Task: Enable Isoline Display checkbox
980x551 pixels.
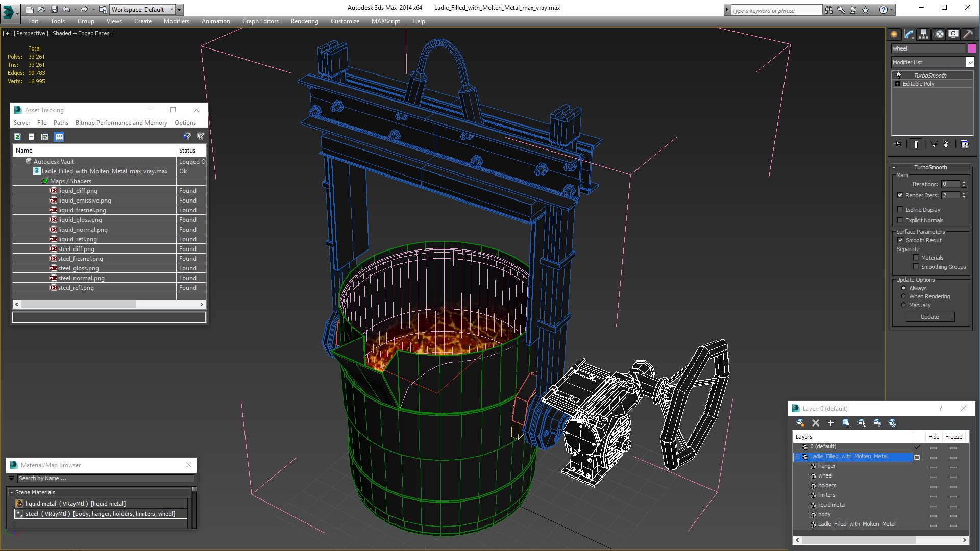Action: [x=900, y=210]
